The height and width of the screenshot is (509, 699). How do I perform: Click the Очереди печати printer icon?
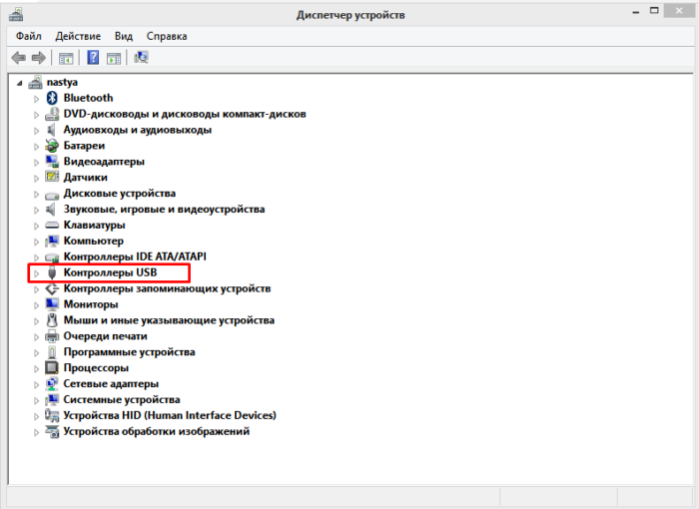(52, 336)
